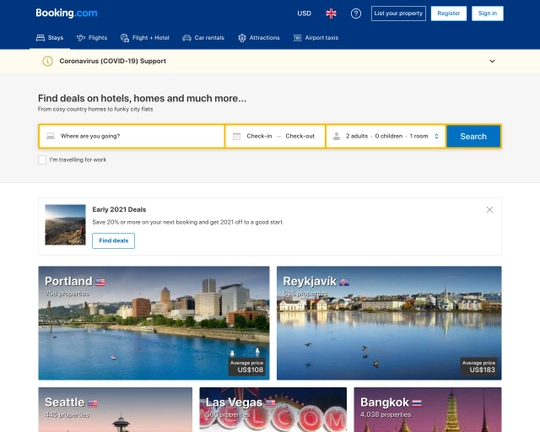Open the USD currency selector
Screen dimensions: 540x432
point(304,13)
